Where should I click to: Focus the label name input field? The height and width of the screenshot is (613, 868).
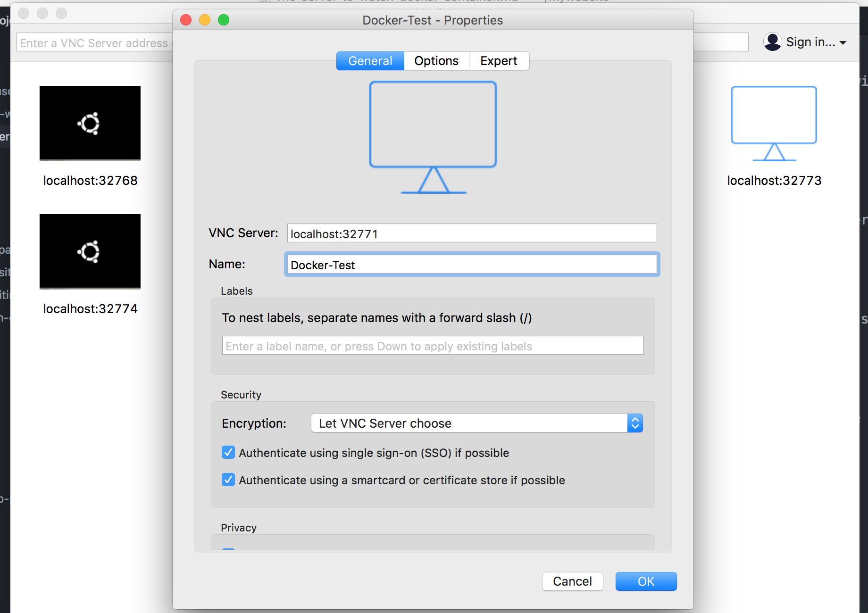coord(433,346)
